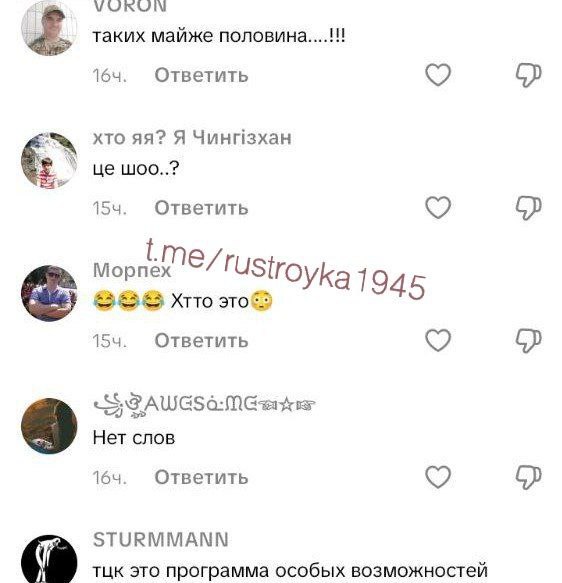Dislike the 'Нет слов' comment
Screen dimensions: 562x583
tap(528, 477)
